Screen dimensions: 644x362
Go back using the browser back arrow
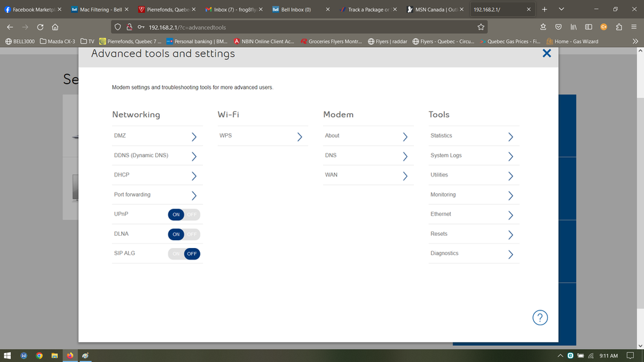tap(10, 27)
